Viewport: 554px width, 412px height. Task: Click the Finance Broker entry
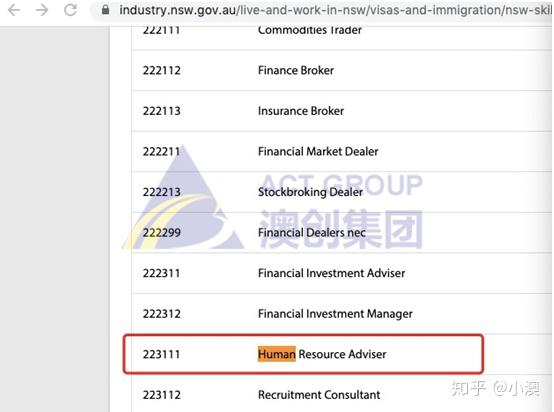coord(296,70)
